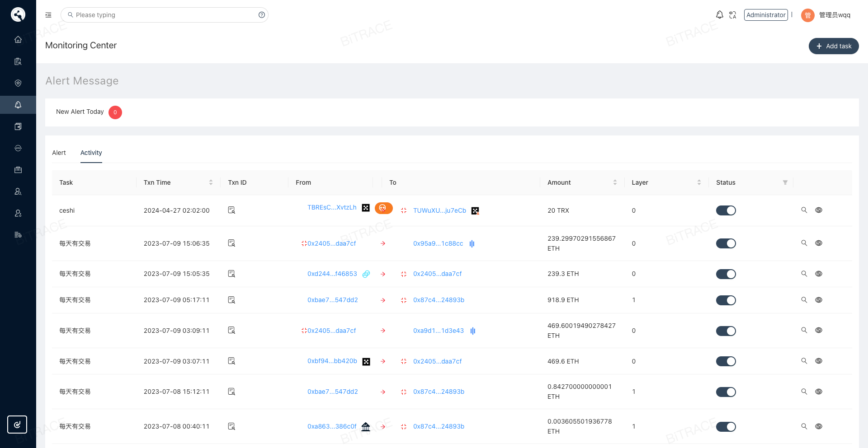Open the user settings sidebar icon
This screenshot has width=868, height=448.
18,213
